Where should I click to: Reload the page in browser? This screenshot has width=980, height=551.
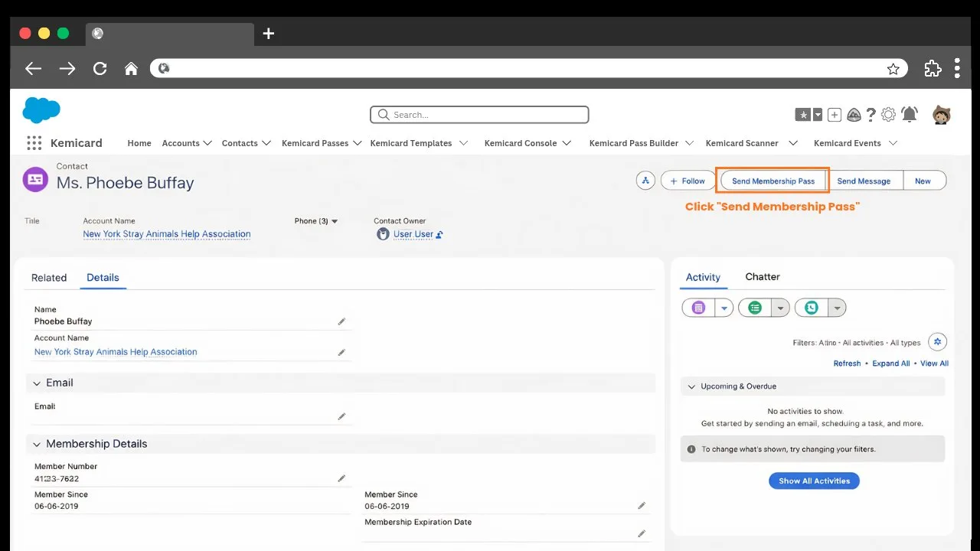tap(100, 68)
